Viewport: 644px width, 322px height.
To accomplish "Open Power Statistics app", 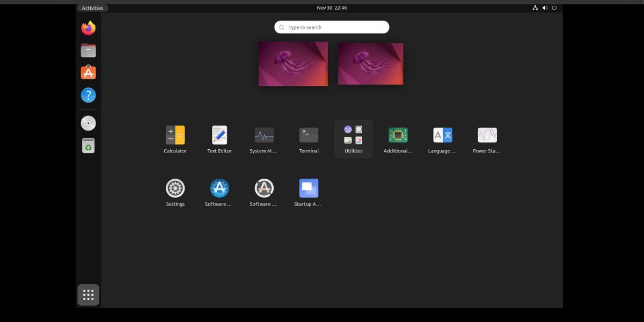I will coord(487,135).
